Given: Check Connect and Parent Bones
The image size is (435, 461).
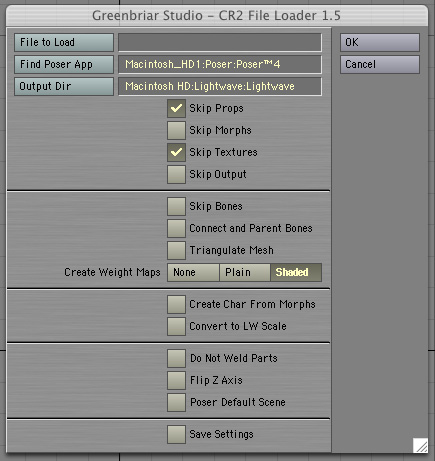Looking at the screenshot, I should click(x=176, y=228).
